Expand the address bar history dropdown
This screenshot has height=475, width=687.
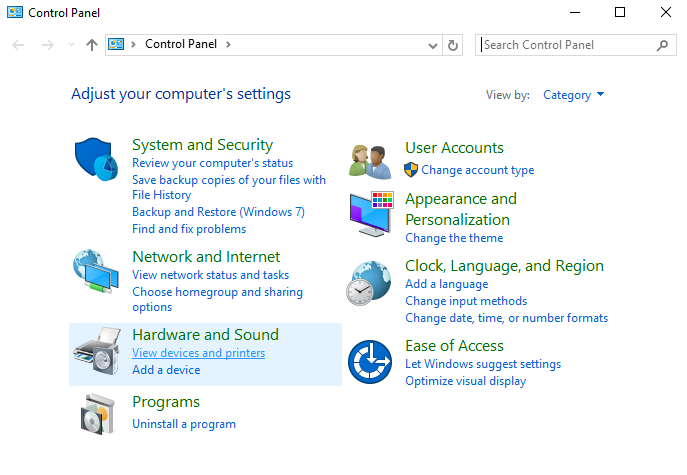(x=433, y=46)
